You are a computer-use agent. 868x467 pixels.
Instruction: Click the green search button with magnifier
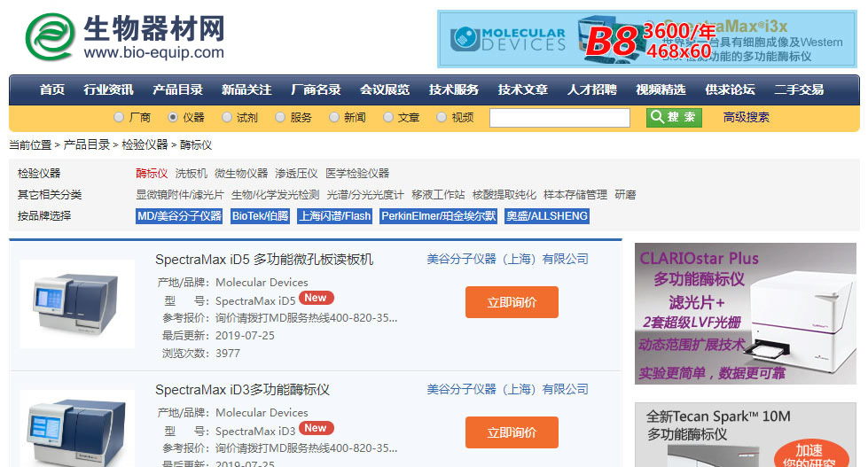coord(674,117)
